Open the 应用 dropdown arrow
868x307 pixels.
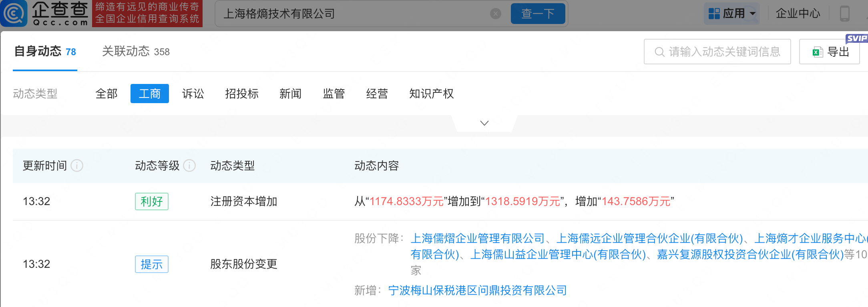tap(753, 14)
